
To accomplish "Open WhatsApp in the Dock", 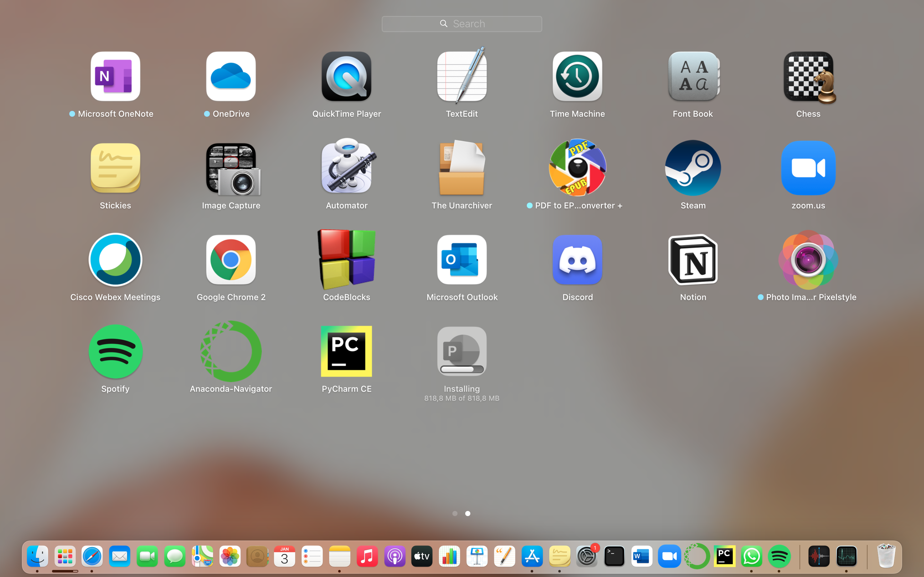I will point(751,557).
